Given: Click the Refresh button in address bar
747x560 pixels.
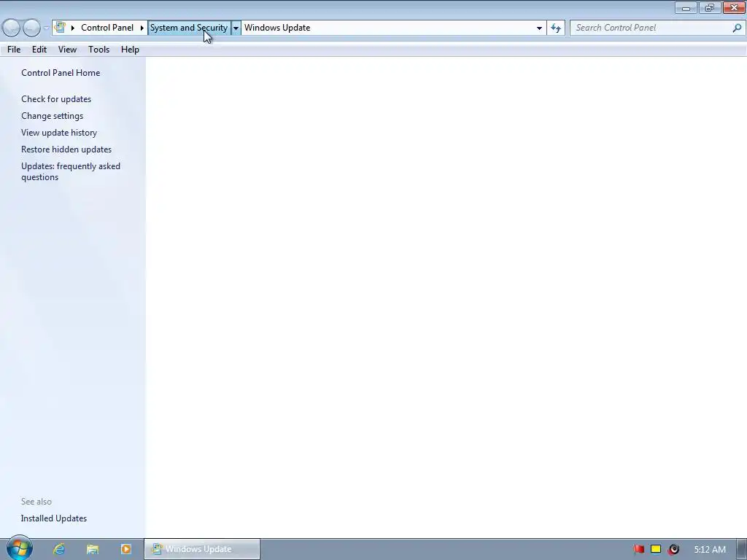Looking at the screenshot, I should click(556, 28).
